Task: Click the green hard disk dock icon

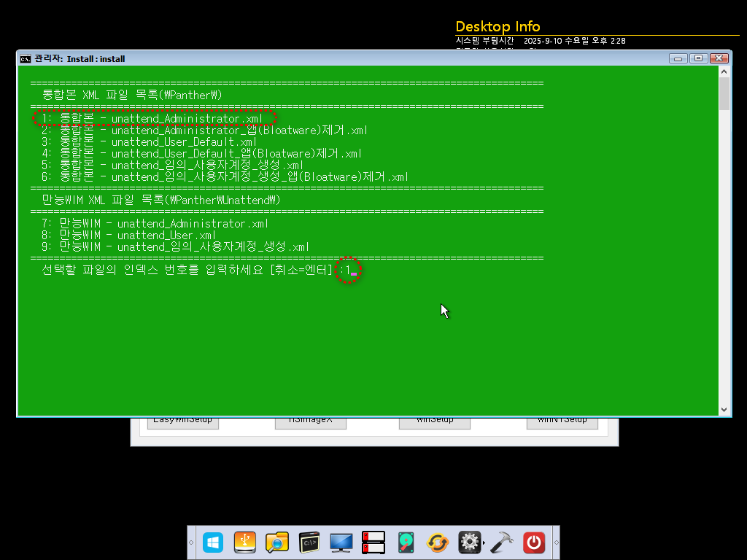Action: (x=406, y=542)
